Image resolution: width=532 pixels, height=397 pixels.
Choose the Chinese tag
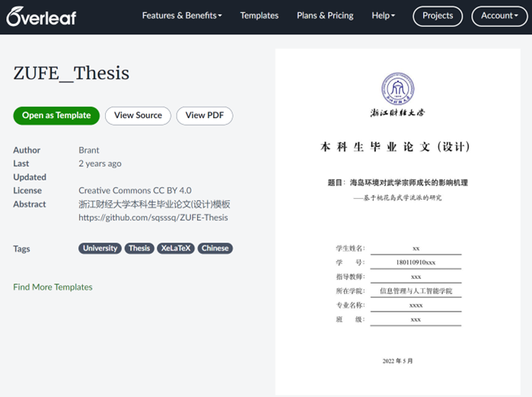click(215, 248)
